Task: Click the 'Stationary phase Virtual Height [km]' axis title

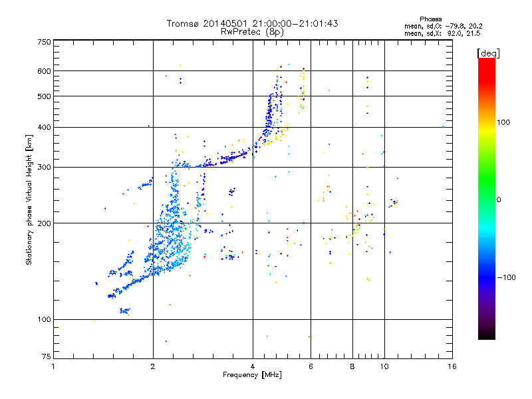Action: point(29,200)
